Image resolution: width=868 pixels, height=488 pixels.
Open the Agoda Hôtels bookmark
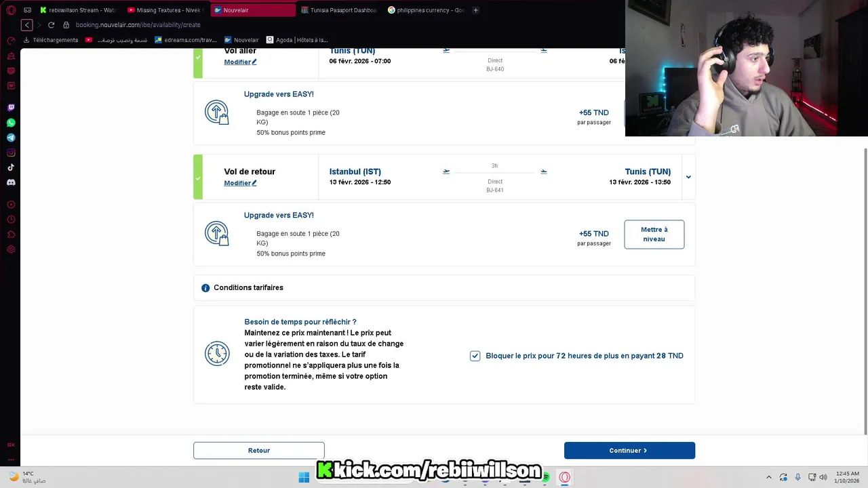(297, 40)
